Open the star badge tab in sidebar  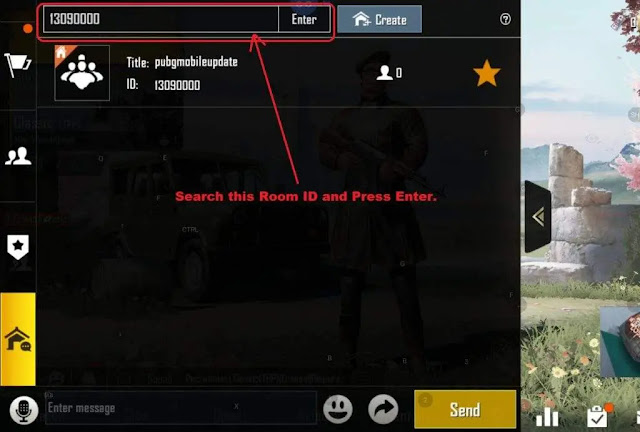coord(18,247)
